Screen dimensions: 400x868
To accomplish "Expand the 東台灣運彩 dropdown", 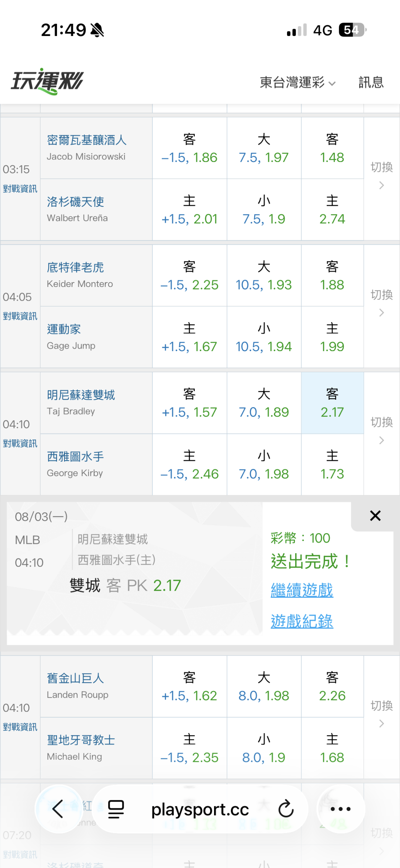I will (x=297, y=82).
